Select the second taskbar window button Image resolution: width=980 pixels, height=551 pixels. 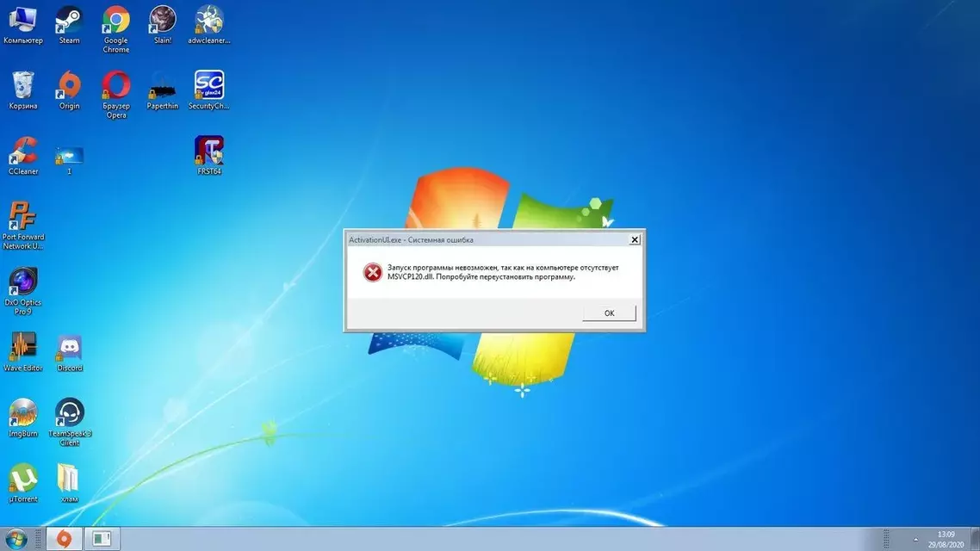[x=102, y=538]
